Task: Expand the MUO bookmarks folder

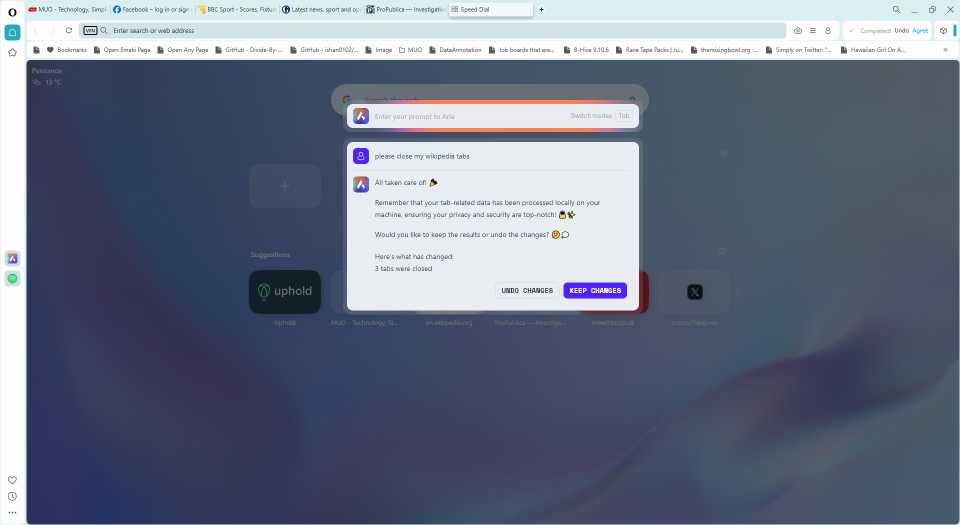Action: 410,50
